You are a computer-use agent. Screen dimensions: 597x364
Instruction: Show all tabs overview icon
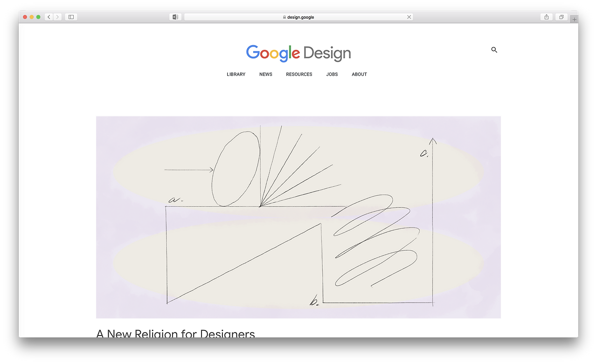coord(562,17)
